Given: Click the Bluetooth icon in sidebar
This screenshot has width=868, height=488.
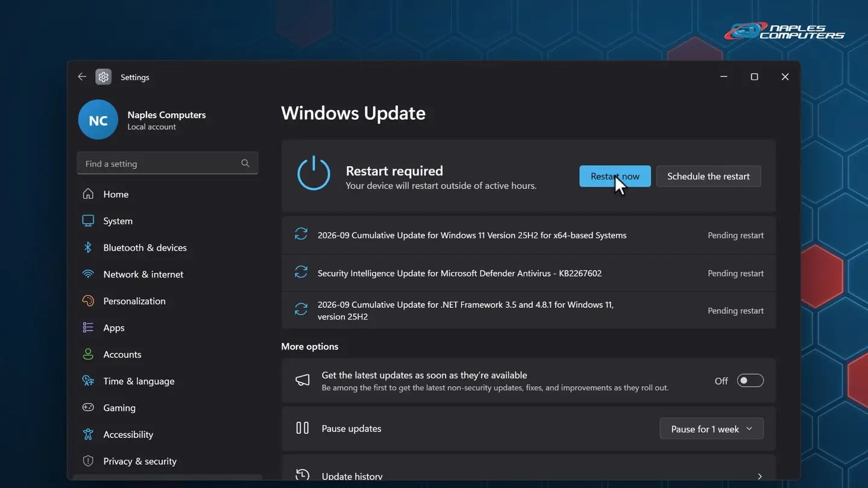Looking at the screenshot, I should pyautogui.click(x=88, y=248).
